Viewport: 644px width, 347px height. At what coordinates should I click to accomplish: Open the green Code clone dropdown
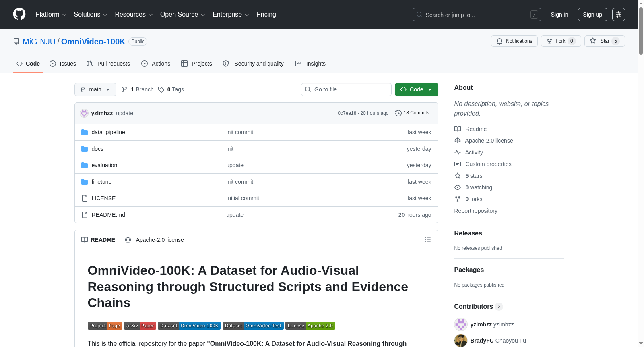[x=417, y=89]
